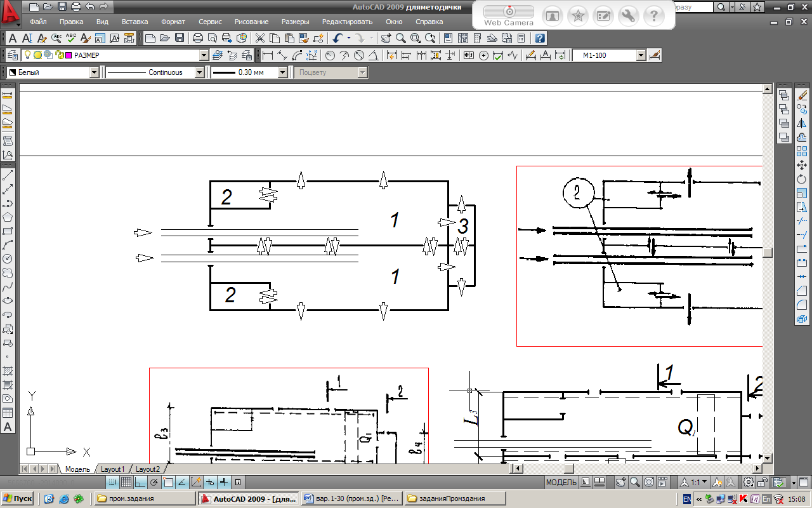Select the Mirror modify tool
Screen dimensions: 812x508
[x=802, y=124]
